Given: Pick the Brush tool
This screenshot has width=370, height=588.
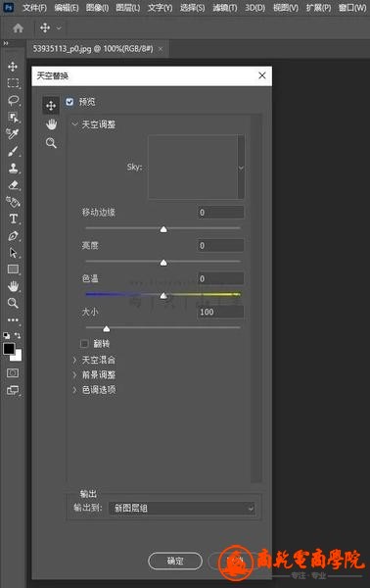Looking at the screenshot, I should click(13, 151).
